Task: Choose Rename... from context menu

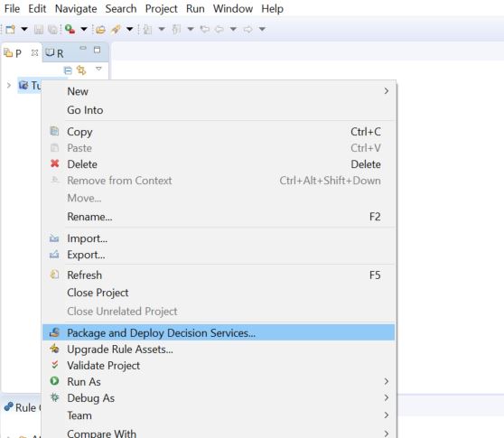Action: coord(219,217)
